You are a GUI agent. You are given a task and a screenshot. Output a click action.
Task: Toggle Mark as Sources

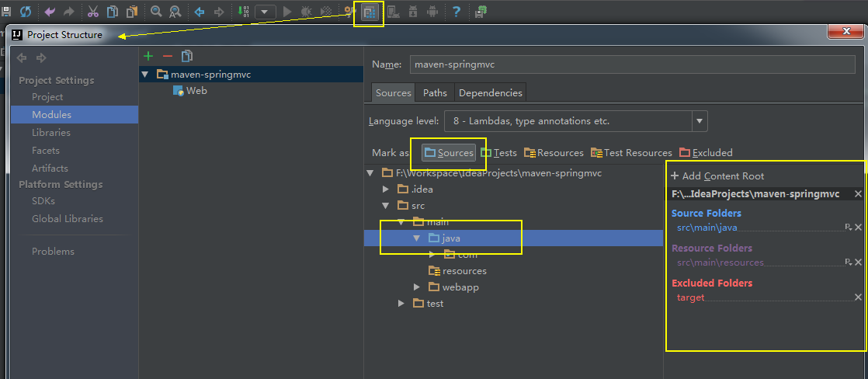click(448, 153)
